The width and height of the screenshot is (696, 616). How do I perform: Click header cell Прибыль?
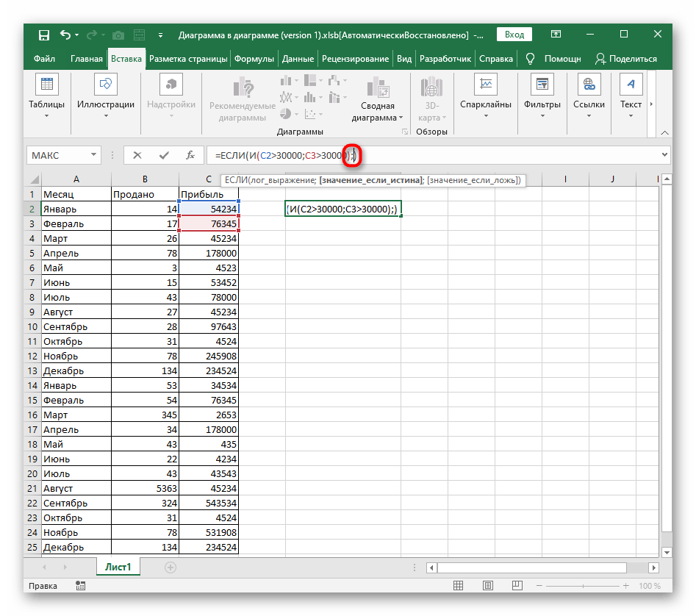[x=209, y=194]
